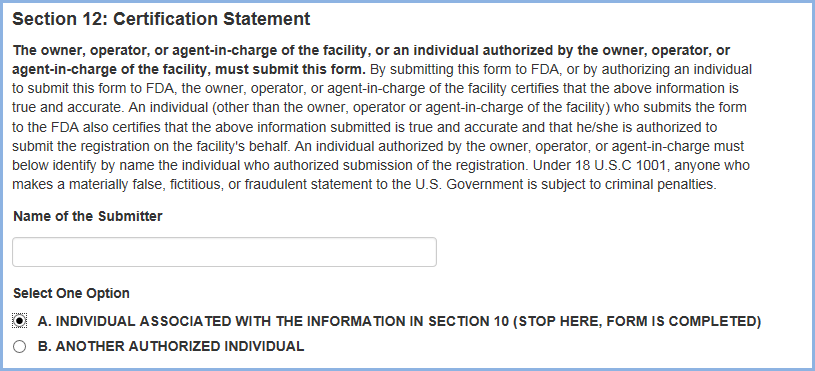Click the 'Name of the Submitter' field label
The width and height of the screenshot is (815, 371).
click(x=88, y=216)
